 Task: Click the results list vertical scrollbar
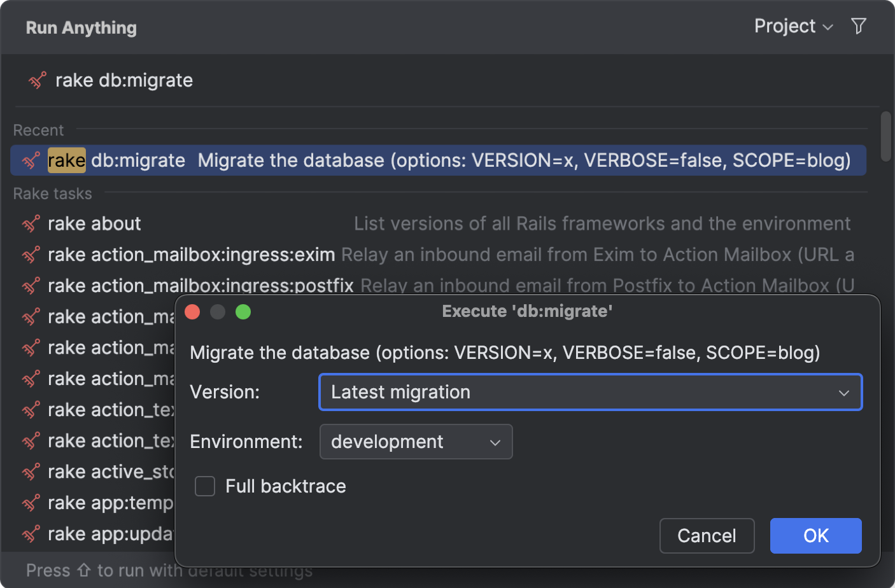click(x=885, y=137)
